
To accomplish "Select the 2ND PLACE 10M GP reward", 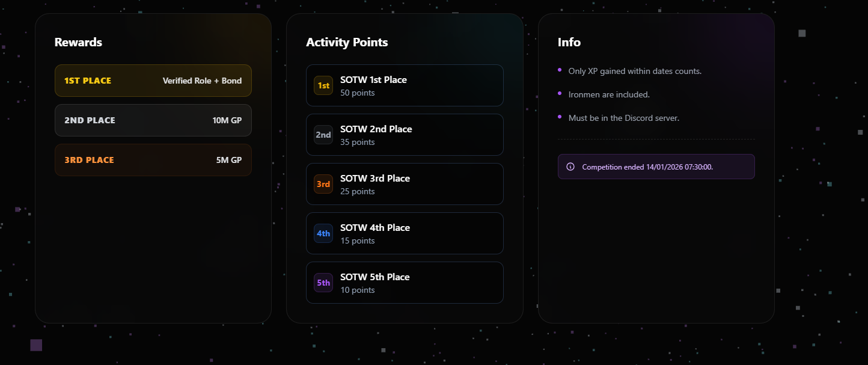I will pyautogui.click(x=153, y=120).
